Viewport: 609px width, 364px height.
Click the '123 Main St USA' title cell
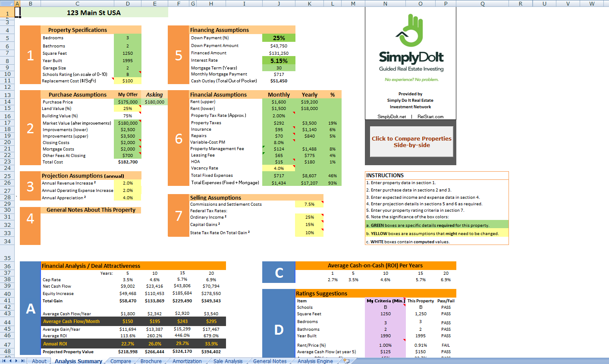click(94, 13)
